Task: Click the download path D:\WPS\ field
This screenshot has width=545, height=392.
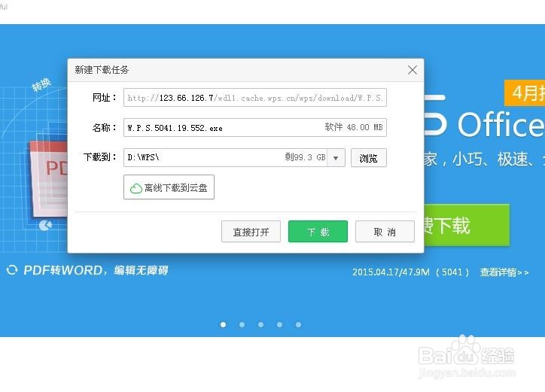Action: [x=225, y=158]
